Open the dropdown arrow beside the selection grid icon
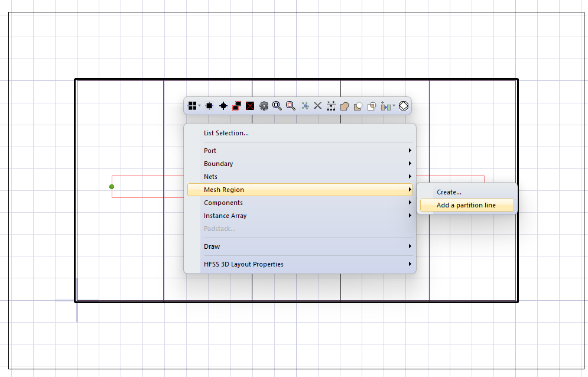The image size is (588, 377). (x=199, y=105)
